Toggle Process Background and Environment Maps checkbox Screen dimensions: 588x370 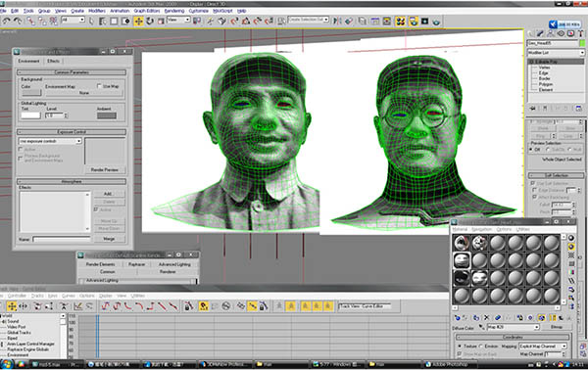click(21, 159)
